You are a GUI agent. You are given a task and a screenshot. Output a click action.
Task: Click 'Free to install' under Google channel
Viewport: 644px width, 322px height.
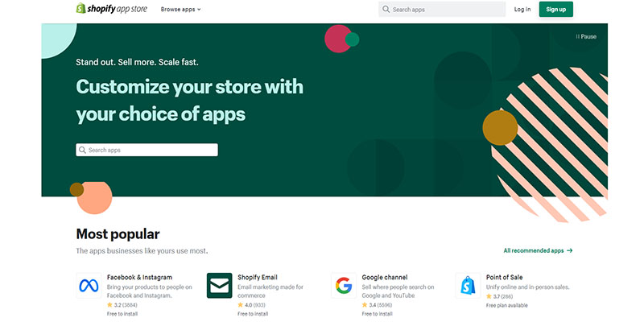[x=377, y=314]
